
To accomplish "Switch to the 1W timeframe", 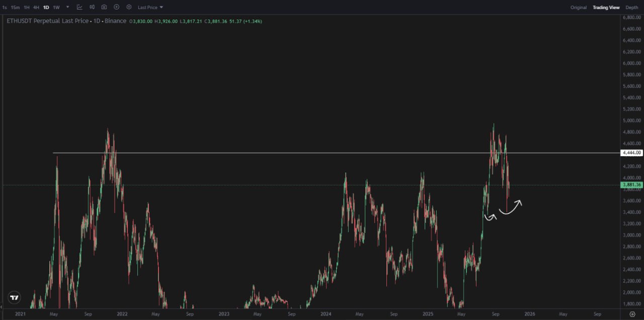I will pyautogui.click(x=56, y=8).
